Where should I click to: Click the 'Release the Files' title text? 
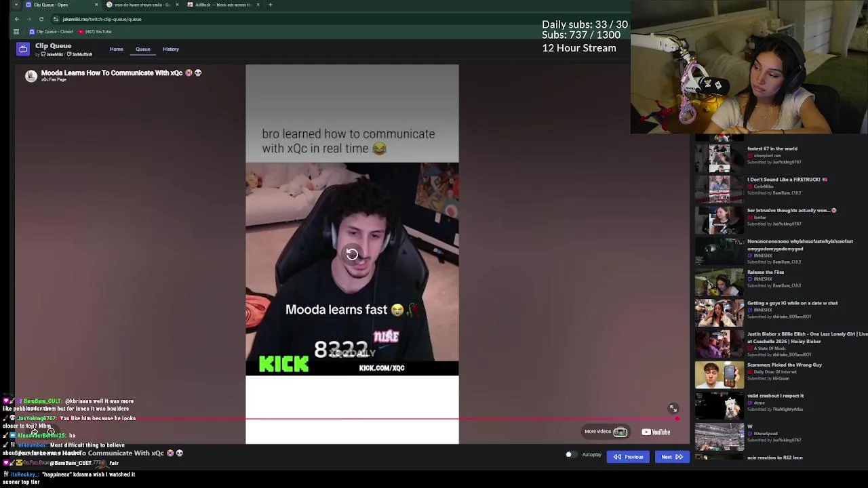766,272
